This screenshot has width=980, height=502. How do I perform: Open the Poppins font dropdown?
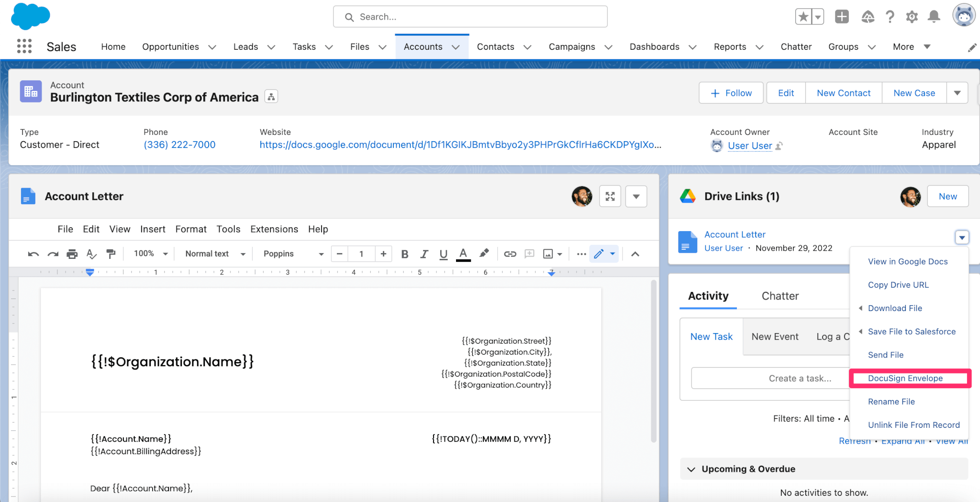(x=293, y=254)
